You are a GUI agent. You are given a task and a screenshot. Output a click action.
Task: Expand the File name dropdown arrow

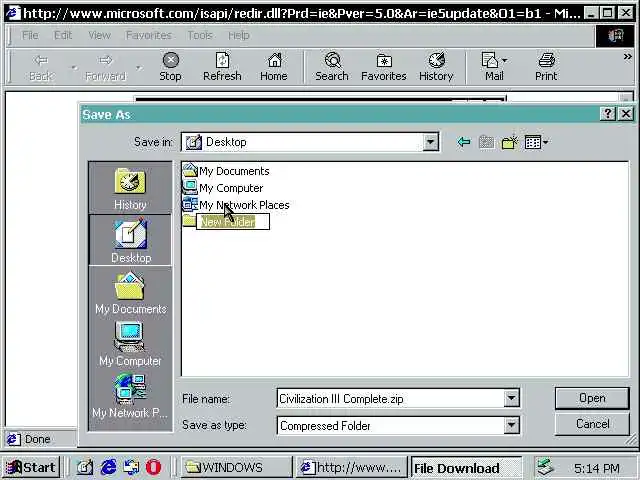point(511,398)
